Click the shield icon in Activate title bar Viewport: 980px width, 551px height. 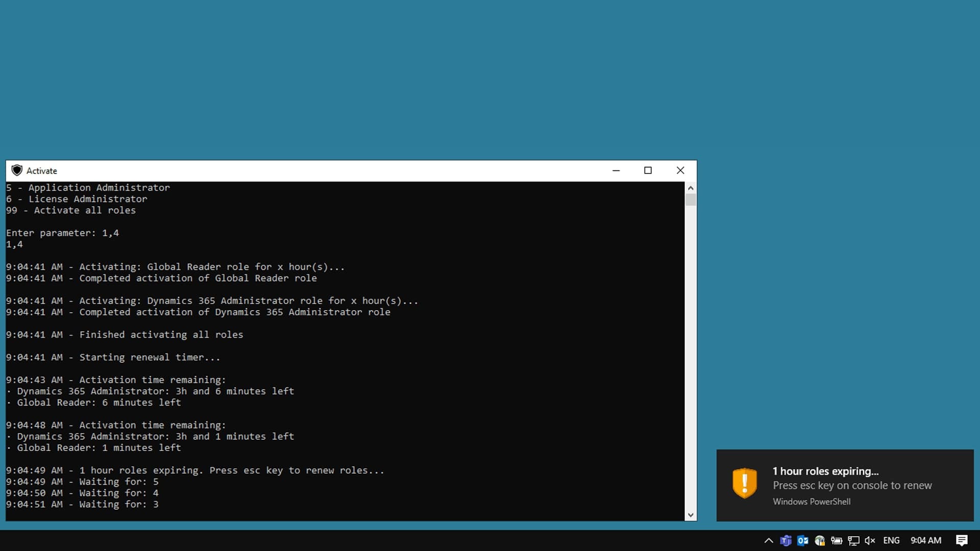tap(17, 170)
